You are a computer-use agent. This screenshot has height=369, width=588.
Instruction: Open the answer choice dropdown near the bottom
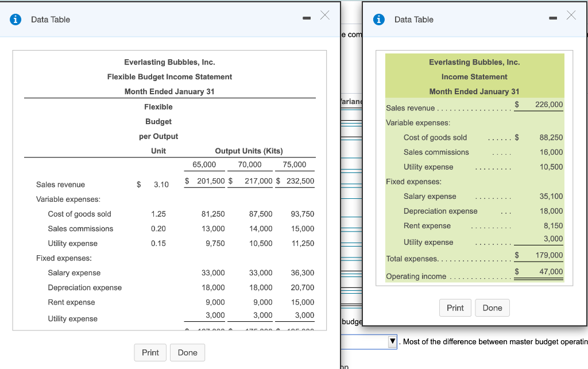point(392,341)
